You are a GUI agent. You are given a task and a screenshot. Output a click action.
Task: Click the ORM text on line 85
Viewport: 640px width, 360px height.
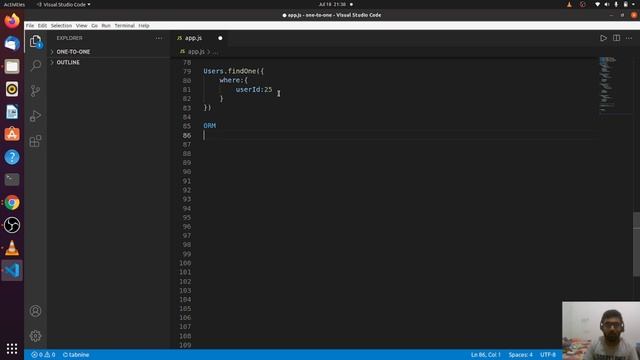pos(209,126)
